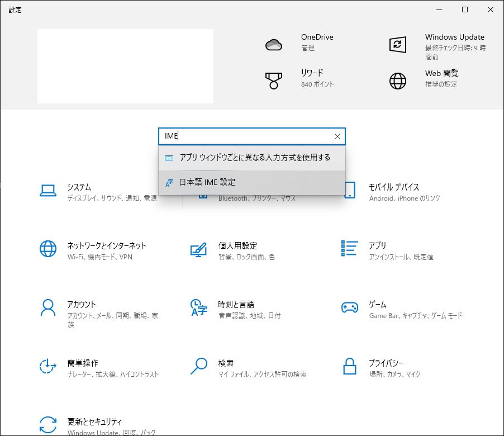Screen dimensions: 504x436
Task: Clear the search box with X
Action: click(x=337, y=136)
